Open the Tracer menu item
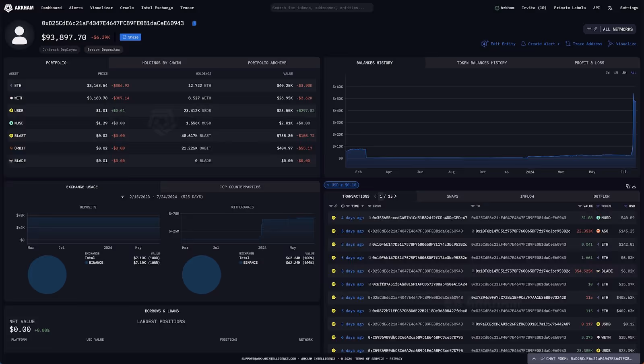644x364 pixels. point(187,8)
